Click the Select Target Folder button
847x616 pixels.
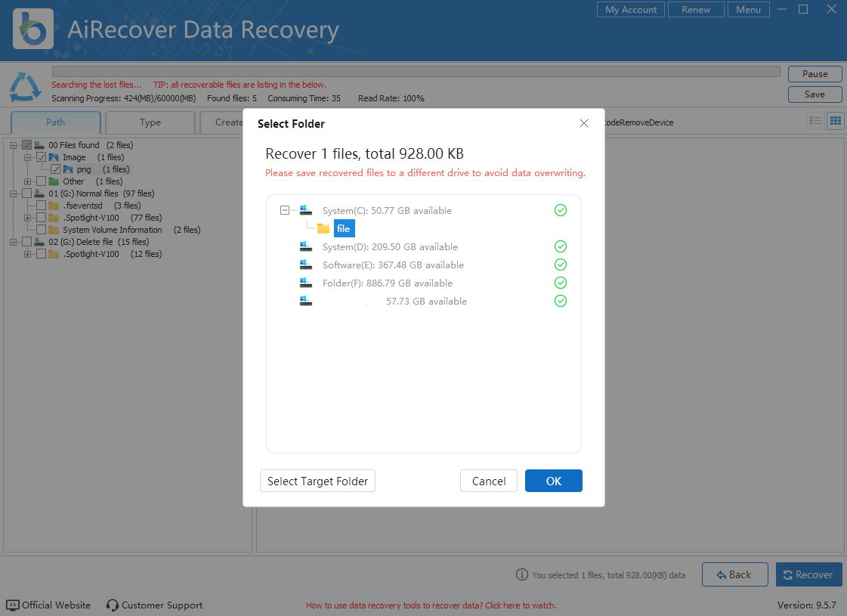pos(317,481)
